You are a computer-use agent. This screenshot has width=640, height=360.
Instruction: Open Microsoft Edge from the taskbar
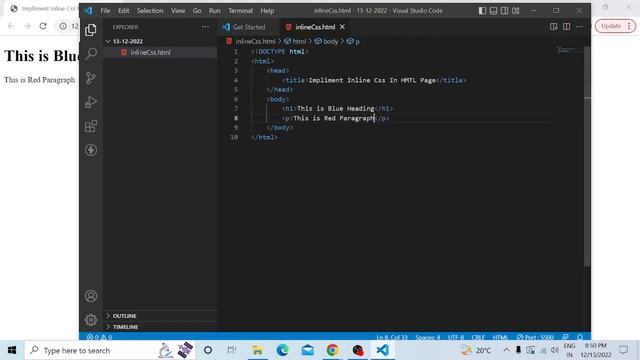pyautogui.click(x=282, y=350)
